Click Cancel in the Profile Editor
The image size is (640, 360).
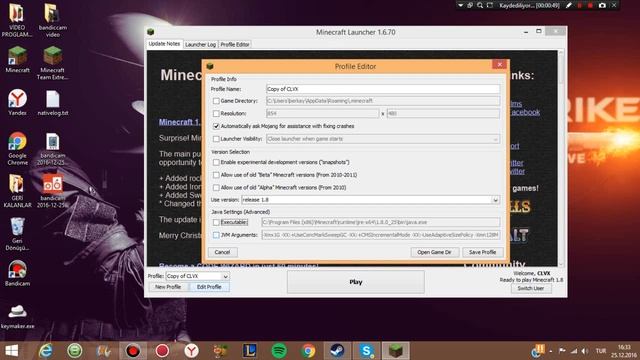(x=222, y=252)
